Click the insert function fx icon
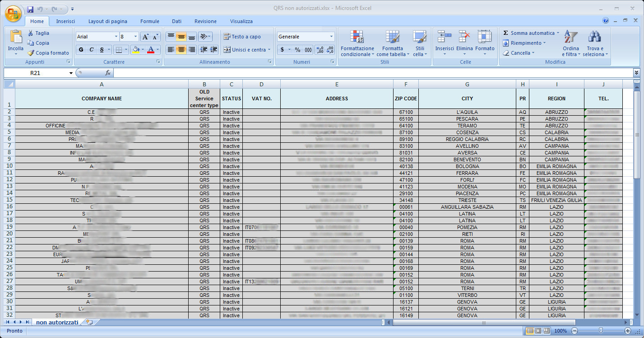 click(108, 73)
